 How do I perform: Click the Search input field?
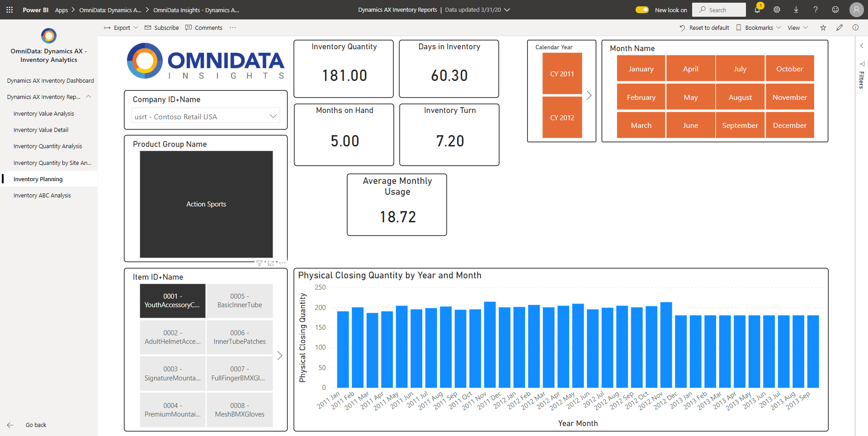(x=719, y=9)
